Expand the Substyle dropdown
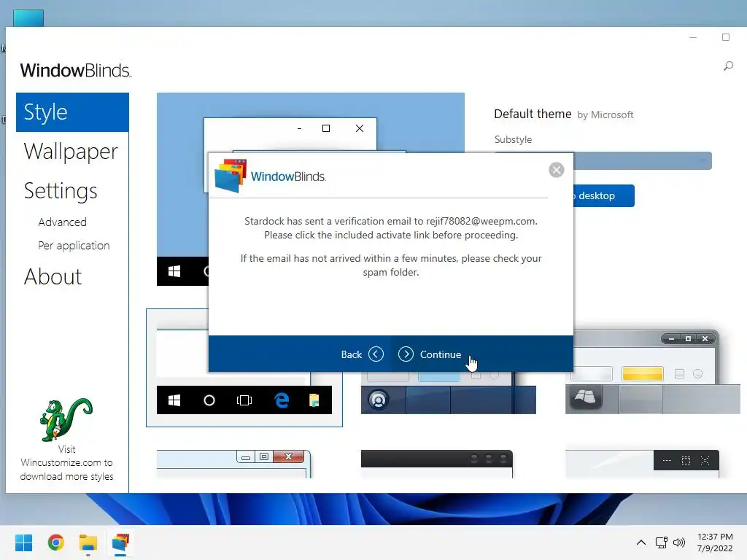Screen dimensions: 747x560 [x=603, y=160]
